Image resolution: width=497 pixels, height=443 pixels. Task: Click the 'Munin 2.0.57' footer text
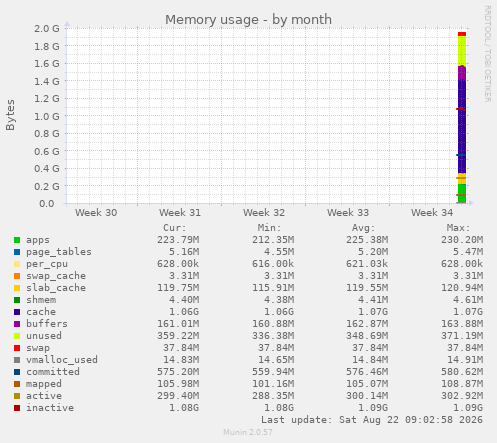coord(248,432)
